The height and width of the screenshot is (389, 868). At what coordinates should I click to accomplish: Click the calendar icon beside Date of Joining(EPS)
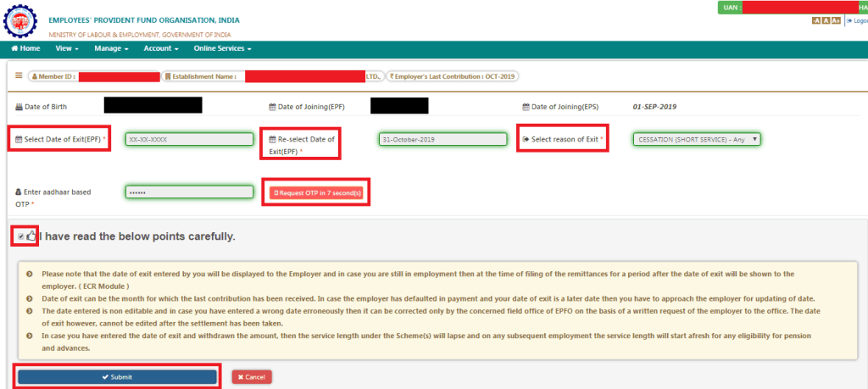pyautogui.click(x=526, y=107)
